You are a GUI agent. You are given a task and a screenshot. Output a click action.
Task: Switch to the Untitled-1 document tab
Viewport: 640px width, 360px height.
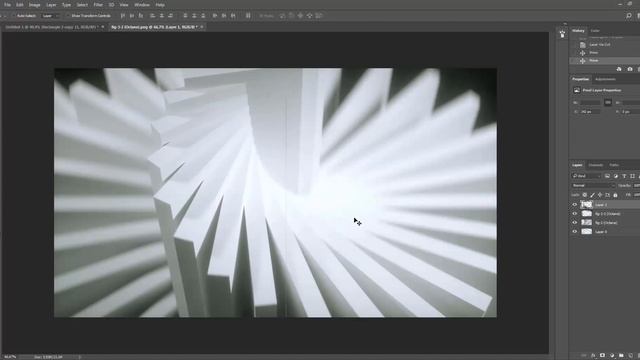tap(51, 27)
